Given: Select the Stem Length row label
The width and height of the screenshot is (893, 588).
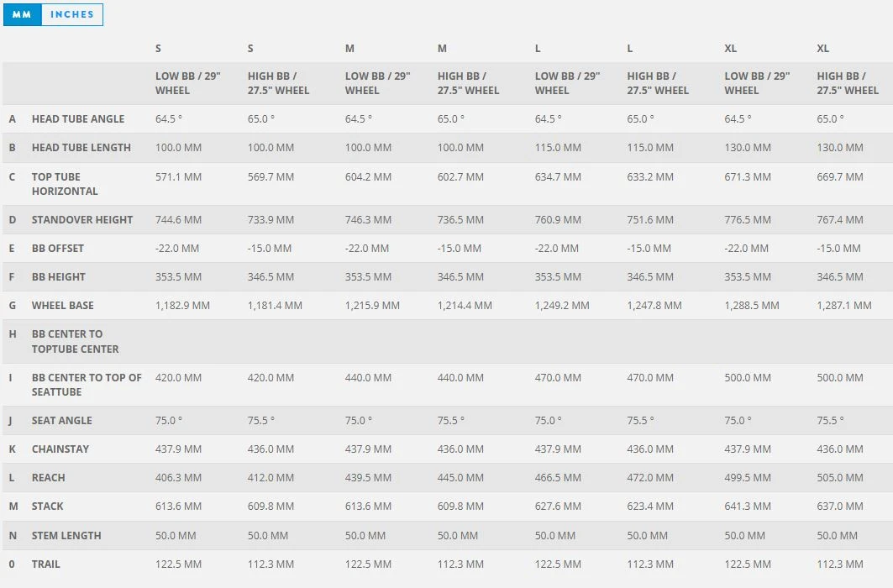Looking at the screenshot, I should click(66, 536).
